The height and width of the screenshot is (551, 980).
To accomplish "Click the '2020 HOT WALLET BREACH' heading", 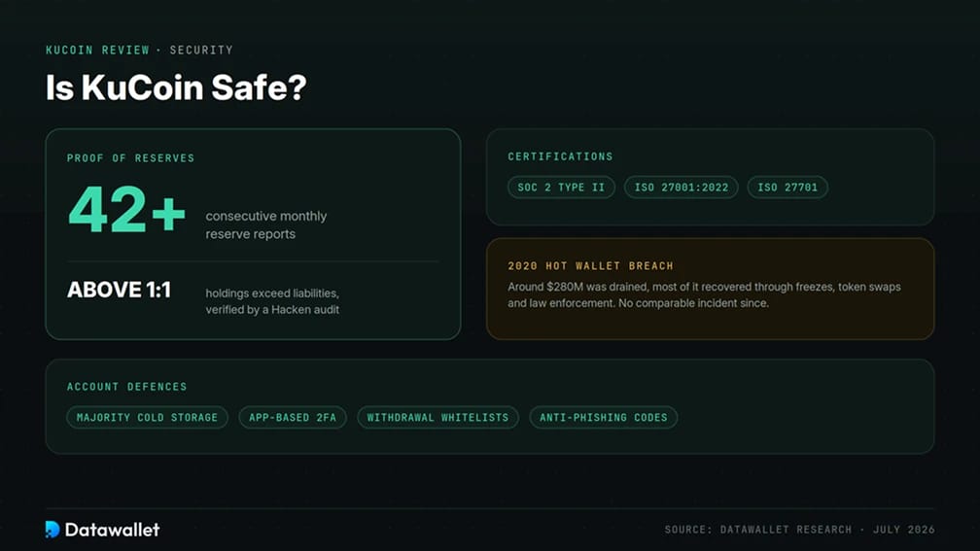I will click(591, 266).
